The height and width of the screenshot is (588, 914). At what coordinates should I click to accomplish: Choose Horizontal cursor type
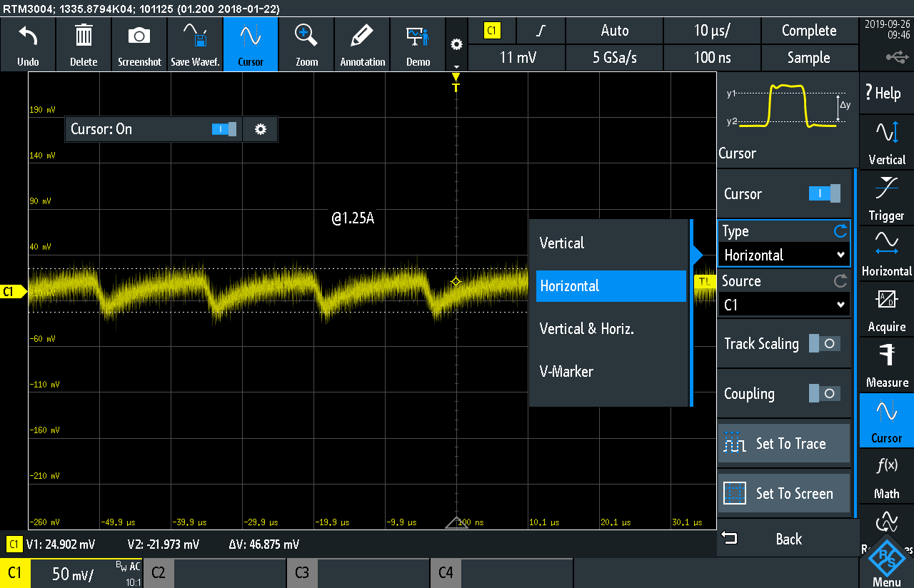pyautogui.click(x=611, y=285)
